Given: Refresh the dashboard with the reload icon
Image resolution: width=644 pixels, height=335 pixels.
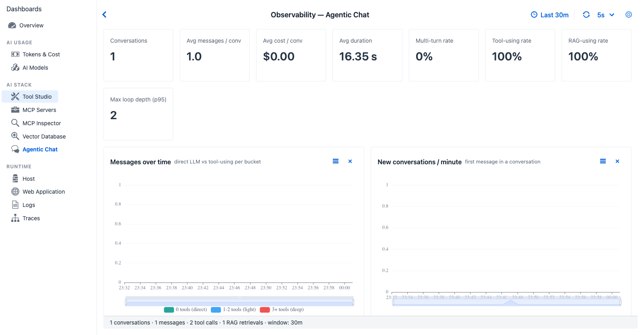Looking at the screenshot, I should [x=586, y=14].
